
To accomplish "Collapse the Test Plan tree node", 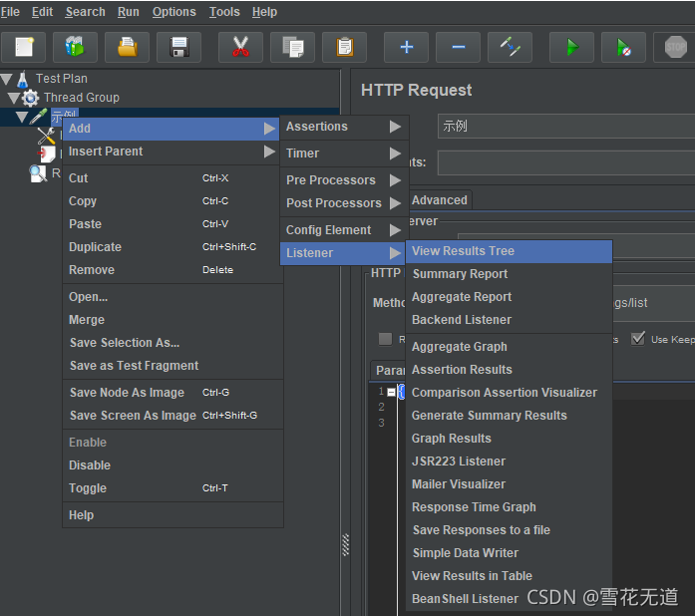I will (x=7, y=80).
